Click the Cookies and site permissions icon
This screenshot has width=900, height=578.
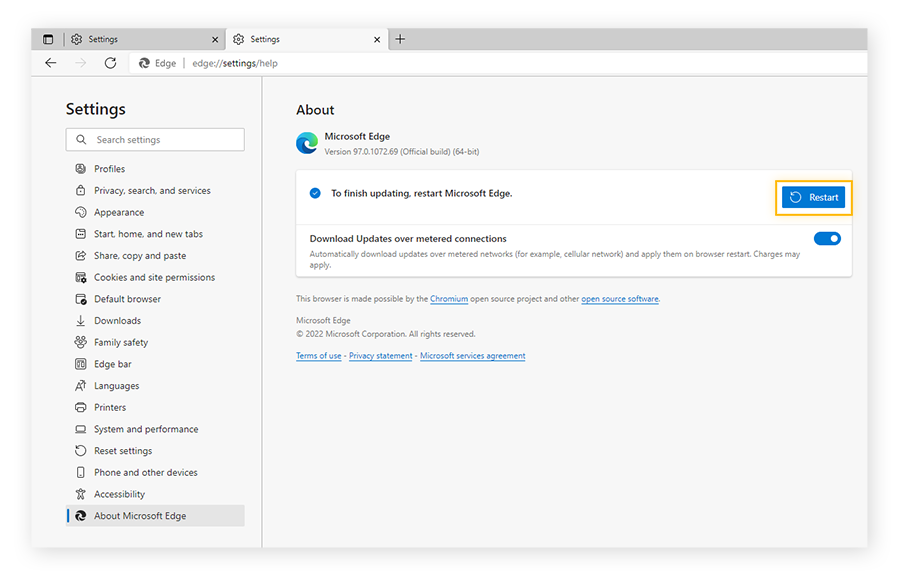point(80,277)
